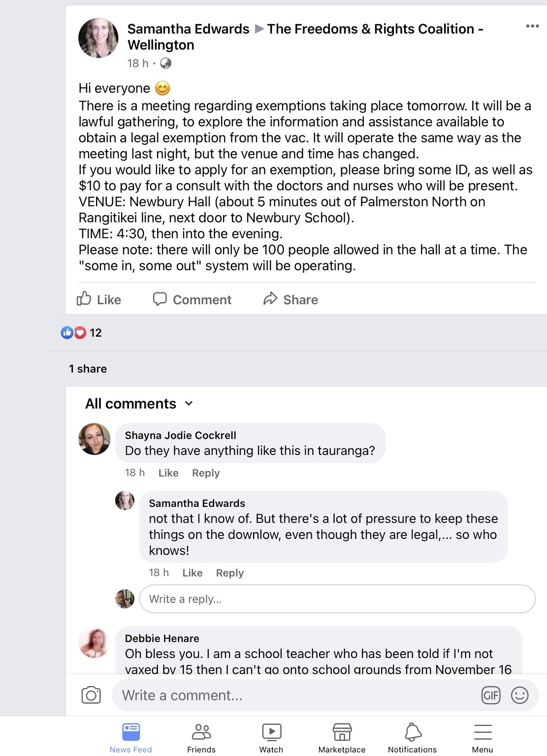Image resolution: width=547 pixels, height=756 pixels.
Task: Check the Notifications bell tab
Action: 412,738
